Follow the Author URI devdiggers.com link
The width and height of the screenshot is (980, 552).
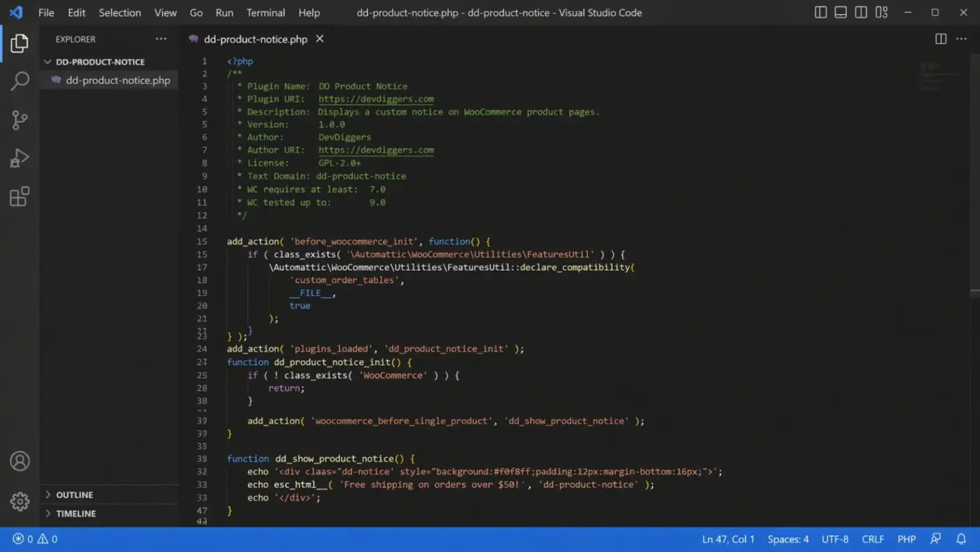point(376,150)
